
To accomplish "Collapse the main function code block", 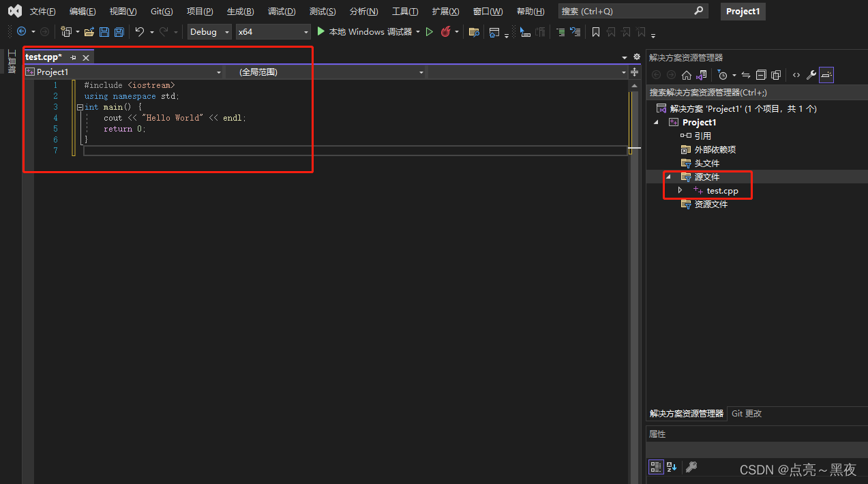I will tap(80, 107).
